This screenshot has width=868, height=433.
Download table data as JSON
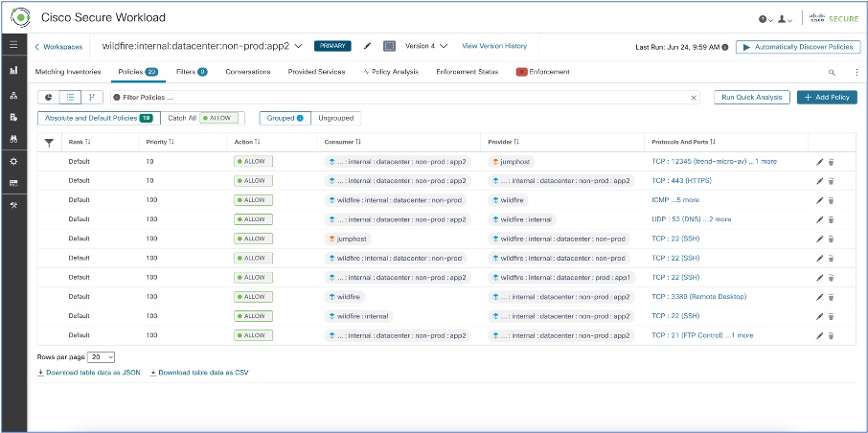(x=88, y=373)
